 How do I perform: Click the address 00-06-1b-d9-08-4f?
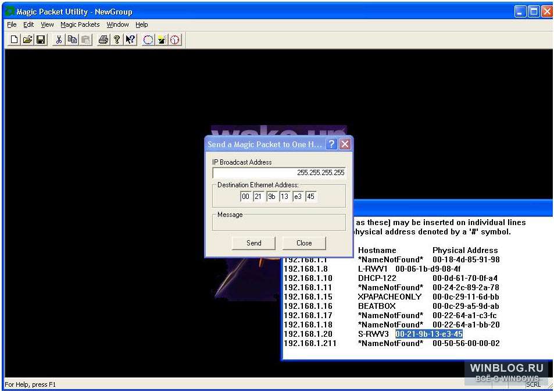click(x=428, y=269)
